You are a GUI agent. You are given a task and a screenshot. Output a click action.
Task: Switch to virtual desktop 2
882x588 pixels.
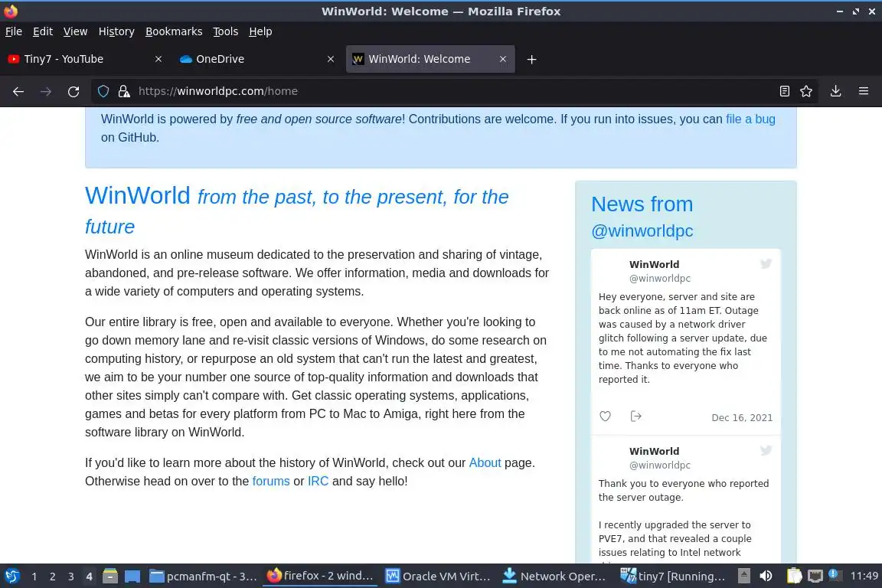[53, 577]
